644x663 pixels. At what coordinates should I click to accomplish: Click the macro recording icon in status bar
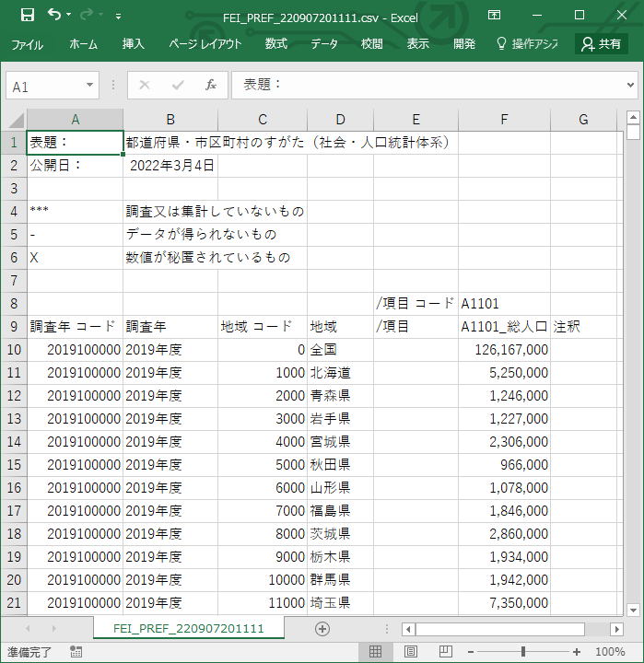coord(76,652)
